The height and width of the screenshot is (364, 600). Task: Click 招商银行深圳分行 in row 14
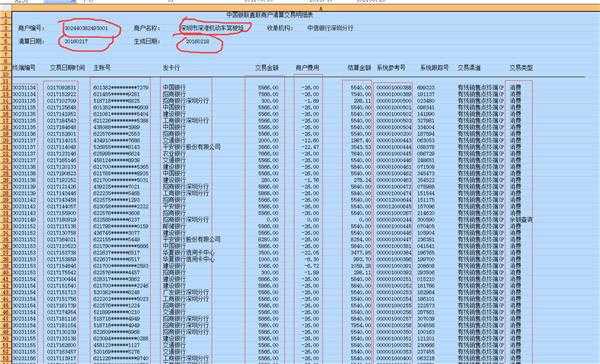pyautogui.click(x=186, y=101)
